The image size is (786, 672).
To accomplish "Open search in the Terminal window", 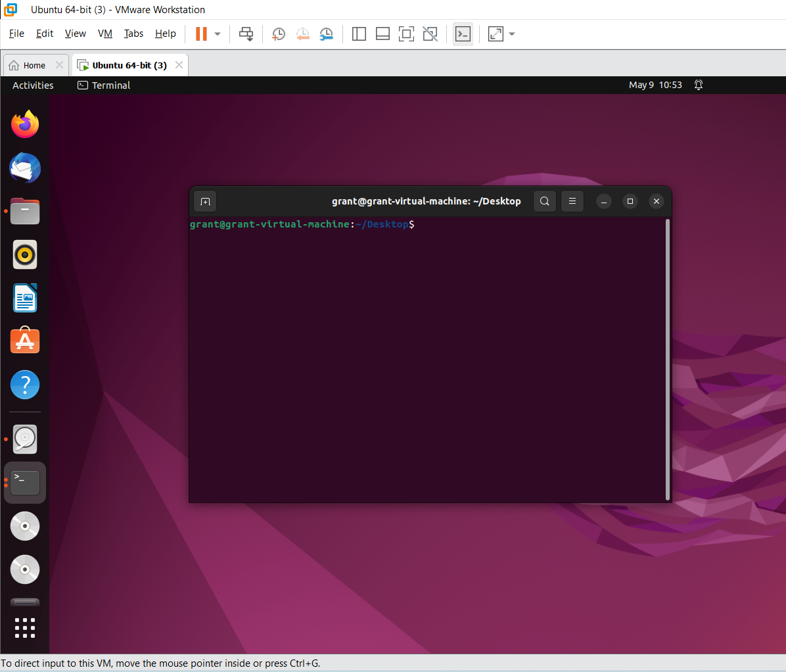I will (x=544, y=201).
